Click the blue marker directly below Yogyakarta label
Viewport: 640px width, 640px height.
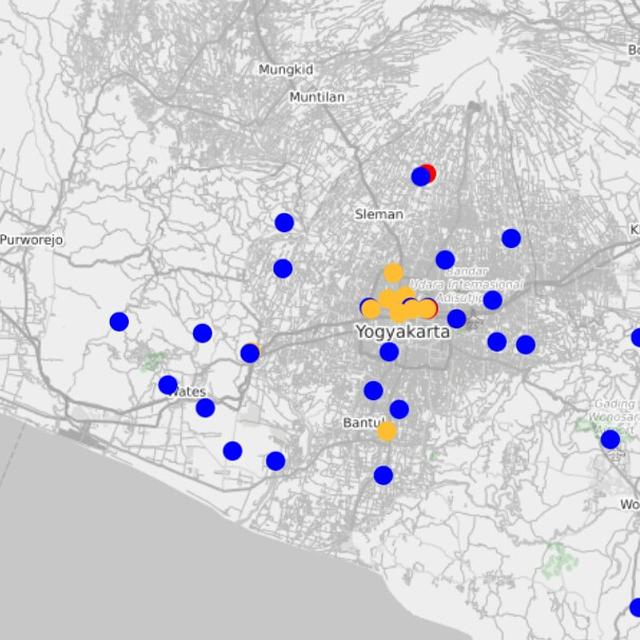pos(389,352)
